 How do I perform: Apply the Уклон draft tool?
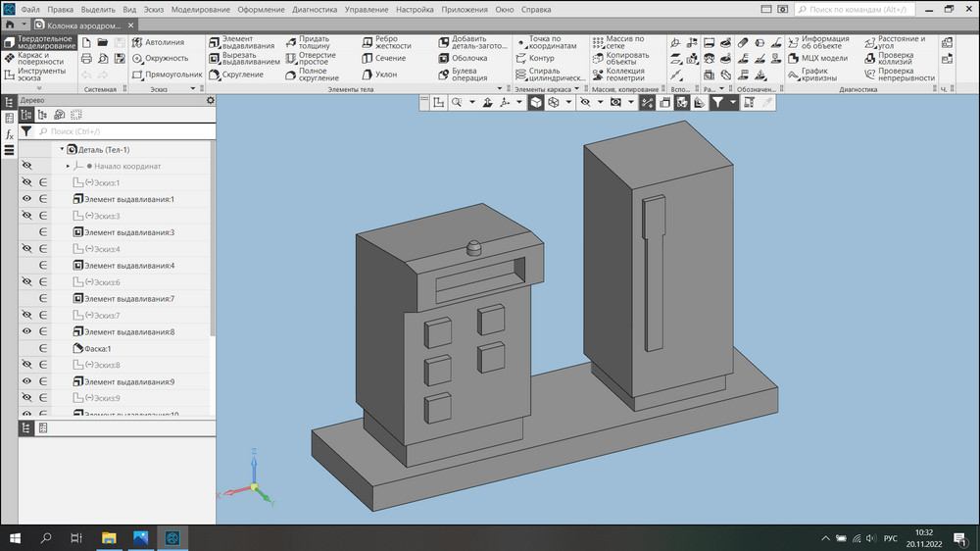[x=379, y=75]
